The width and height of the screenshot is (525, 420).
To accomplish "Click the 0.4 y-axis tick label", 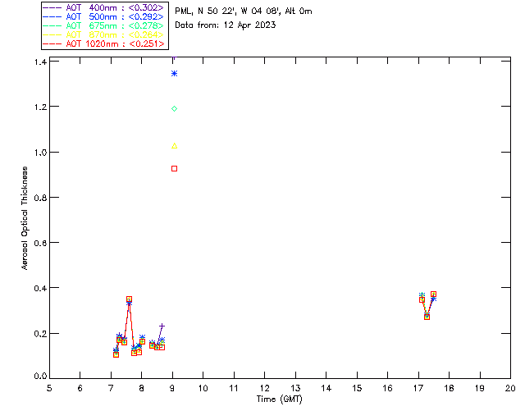I will (x=40, y=289).
